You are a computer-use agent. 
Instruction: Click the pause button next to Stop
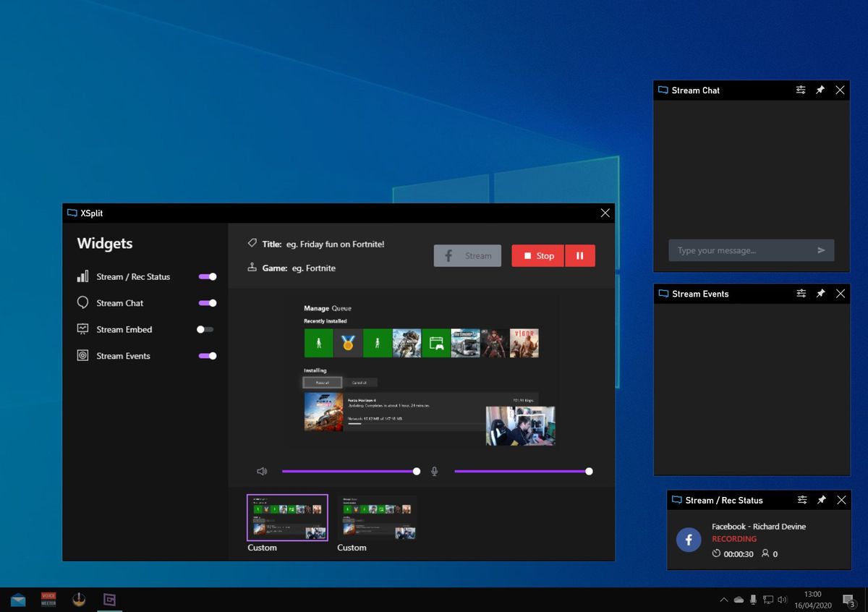coord(579,255)
